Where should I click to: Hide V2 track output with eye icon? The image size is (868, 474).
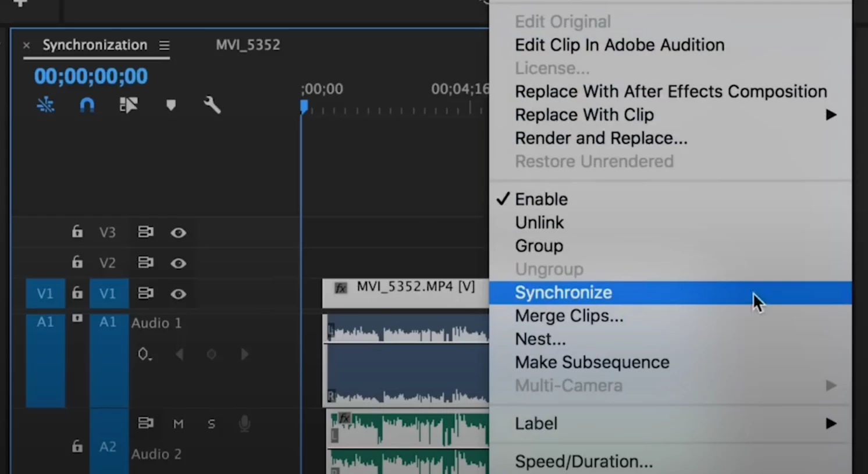179,263
